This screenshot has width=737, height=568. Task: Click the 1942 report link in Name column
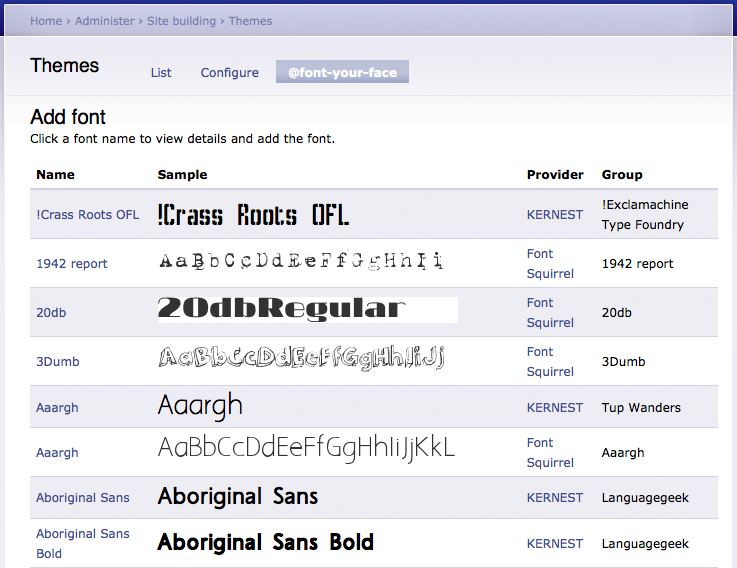[72, 264]
